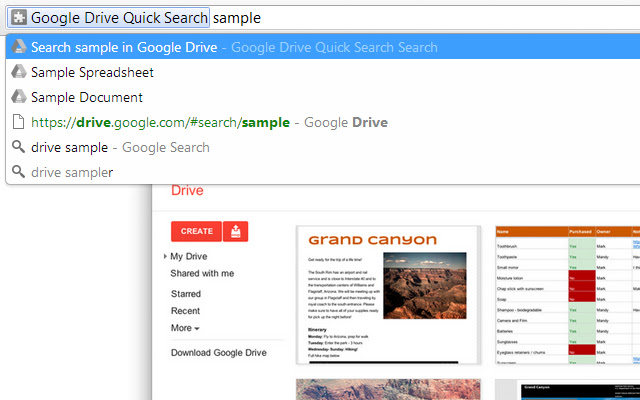The height and width of the screenshot is (400, 640).
Task: Click Drive icon beside Sample Spreadsheet suggestion
Action: [18, 72]
